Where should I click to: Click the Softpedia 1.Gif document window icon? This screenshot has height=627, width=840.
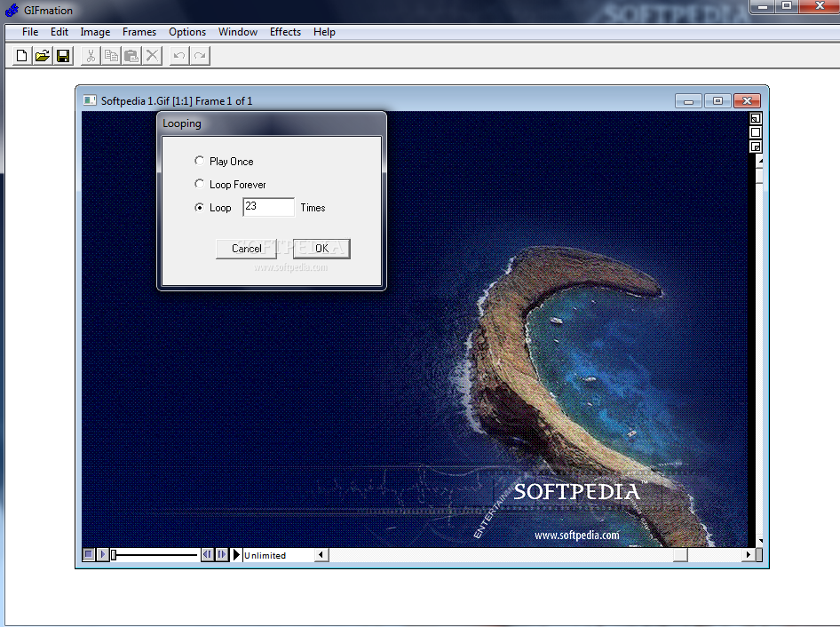(90, 100)
